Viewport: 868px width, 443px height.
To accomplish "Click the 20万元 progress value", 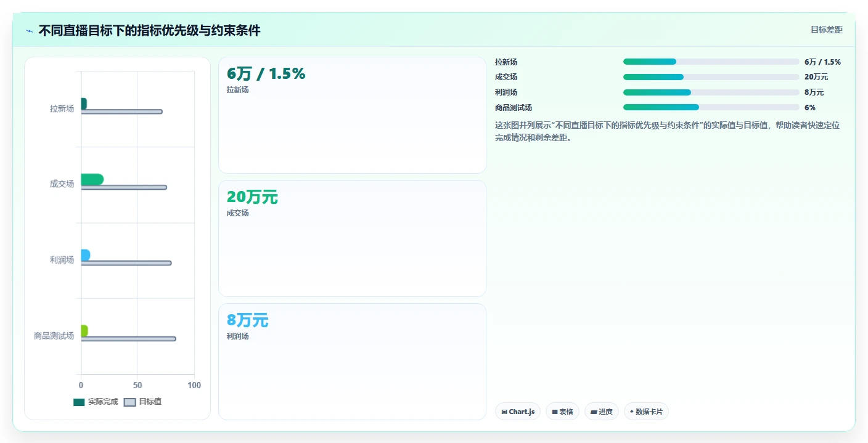I will (816, 77).
